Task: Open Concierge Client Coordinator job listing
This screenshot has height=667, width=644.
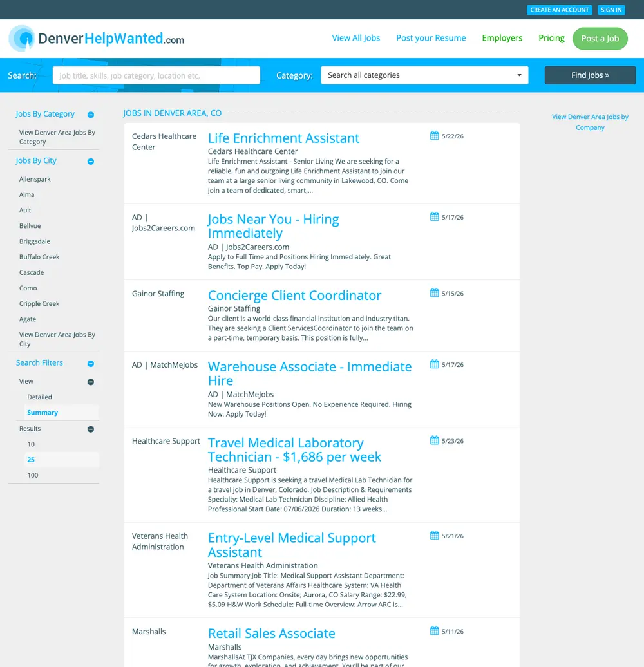Action: click(294, 296)
